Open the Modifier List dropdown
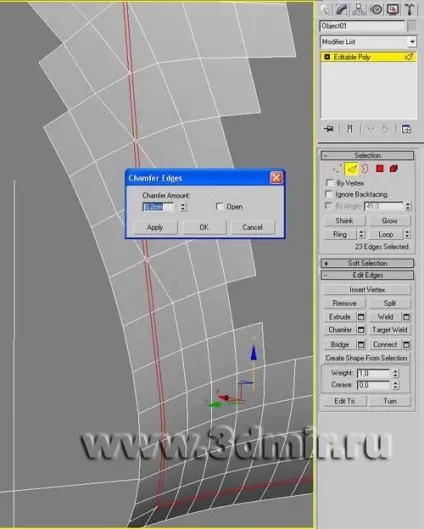The width and height of the screenshot is (424, 529). 413,42
